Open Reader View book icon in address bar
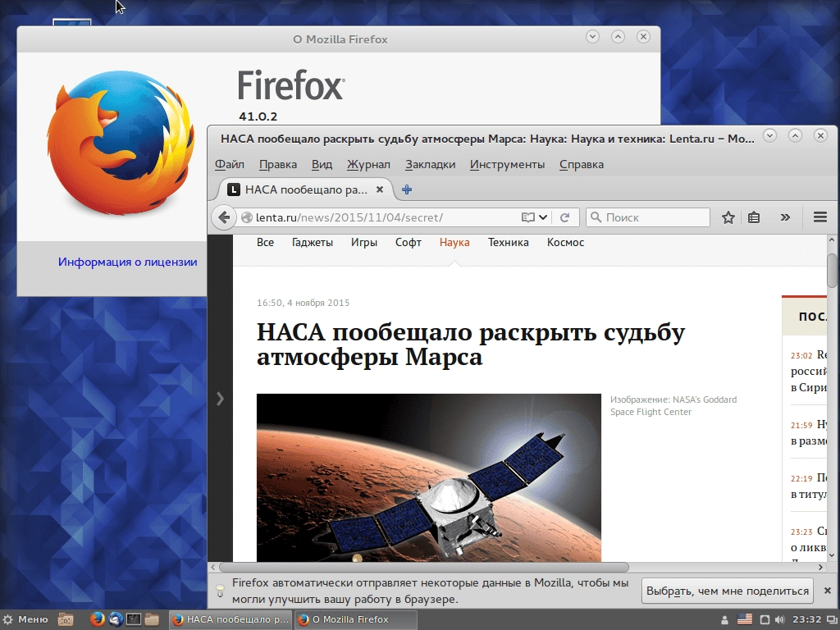This screenshot has width=840, height=630. 527,217
